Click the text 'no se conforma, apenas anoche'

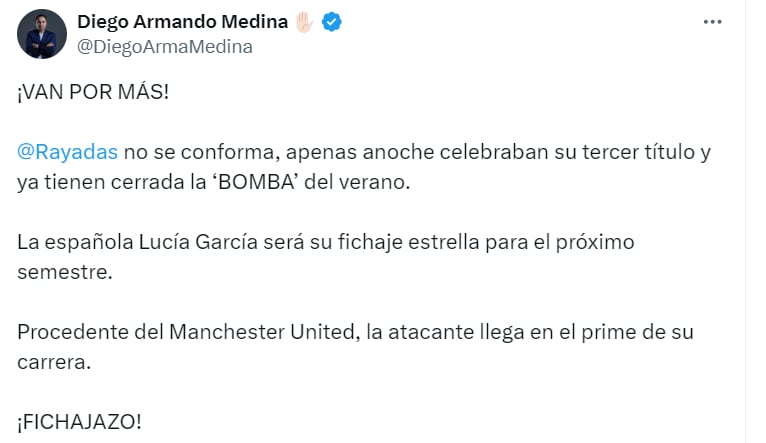(x=246, y=152)
